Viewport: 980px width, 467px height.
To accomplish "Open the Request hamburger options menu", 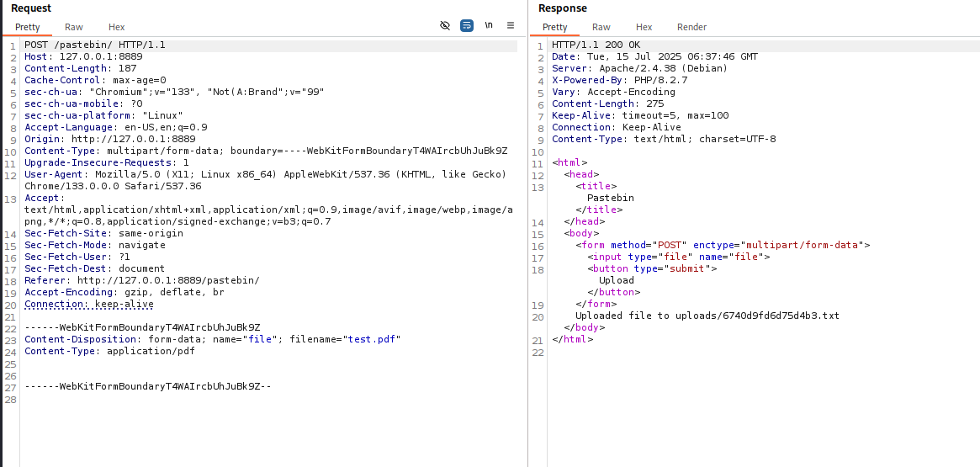I will pyautogui.click(x=511, y=26).
